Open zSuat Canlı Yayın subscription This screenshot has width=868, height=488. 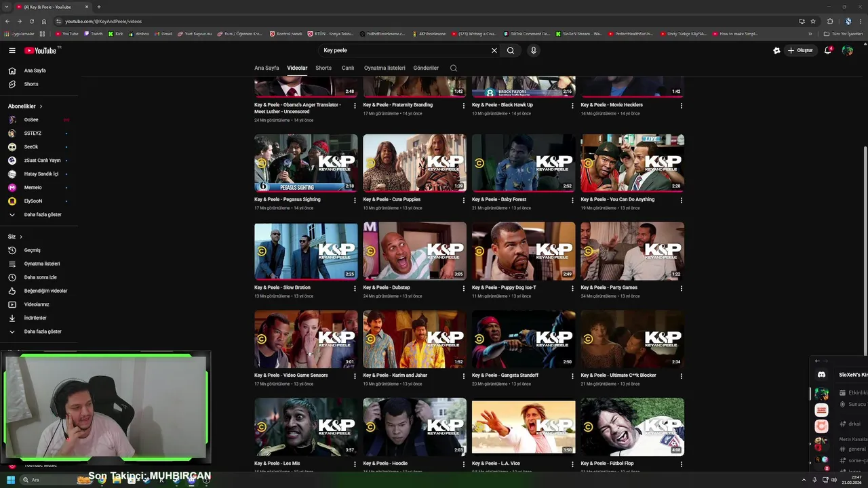tap(41, 161)
